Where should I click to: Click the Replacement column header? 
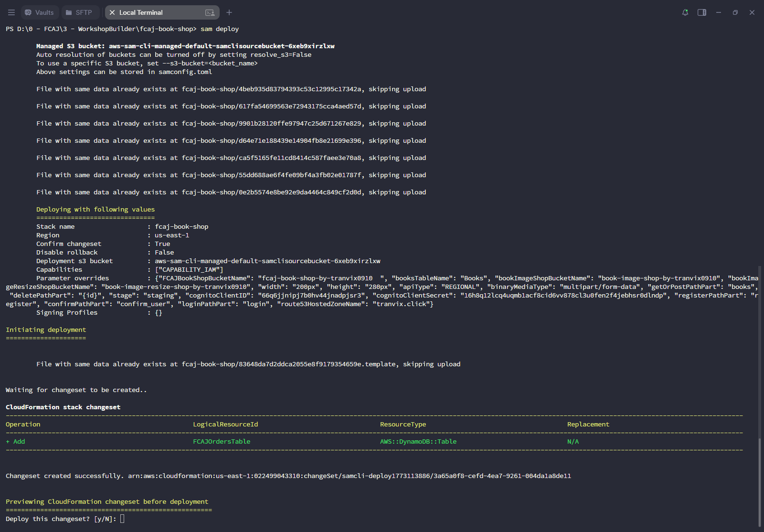tap(588, 424)
